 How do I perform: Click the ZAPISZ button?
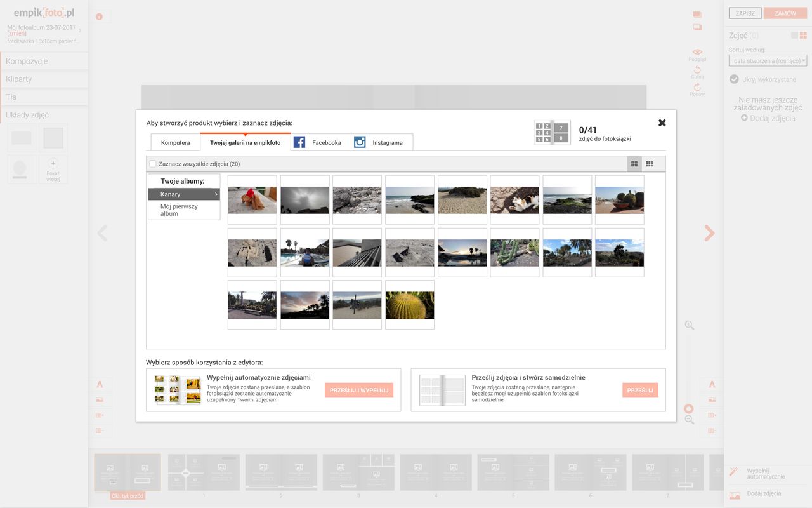coord(745,13)
